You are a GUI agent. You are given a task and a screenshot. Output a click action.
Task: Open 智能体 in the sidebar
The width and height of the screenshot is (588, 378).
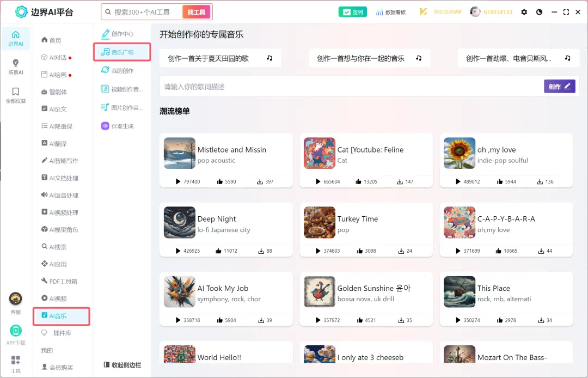54,92
